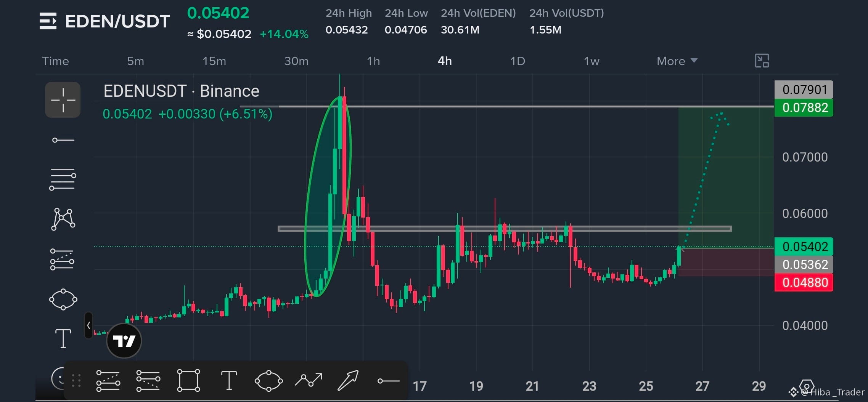Grab the floating toolbar drag handle
The image size is (868, 402).
coord(76,380)
